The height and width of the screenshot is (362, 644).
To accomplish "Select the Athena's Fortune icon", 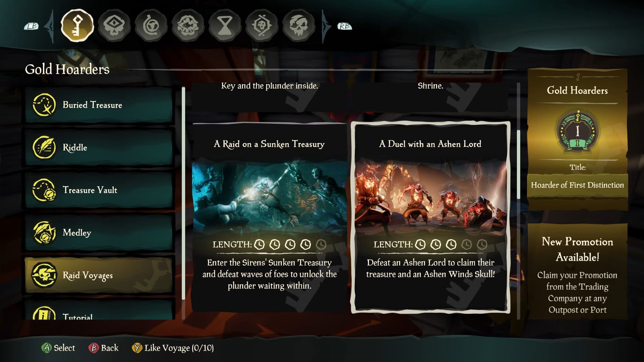I will pyautogui.click(x=262, y=25).
